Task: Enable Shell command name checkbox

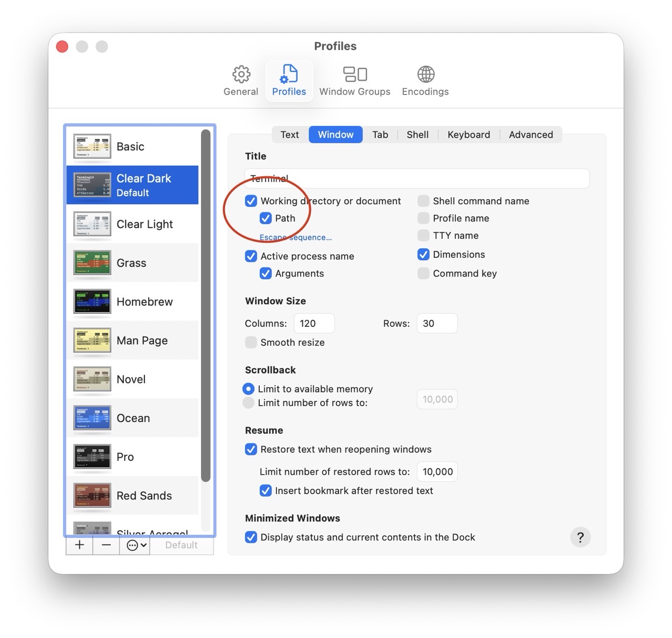Action: coord(423,201)
